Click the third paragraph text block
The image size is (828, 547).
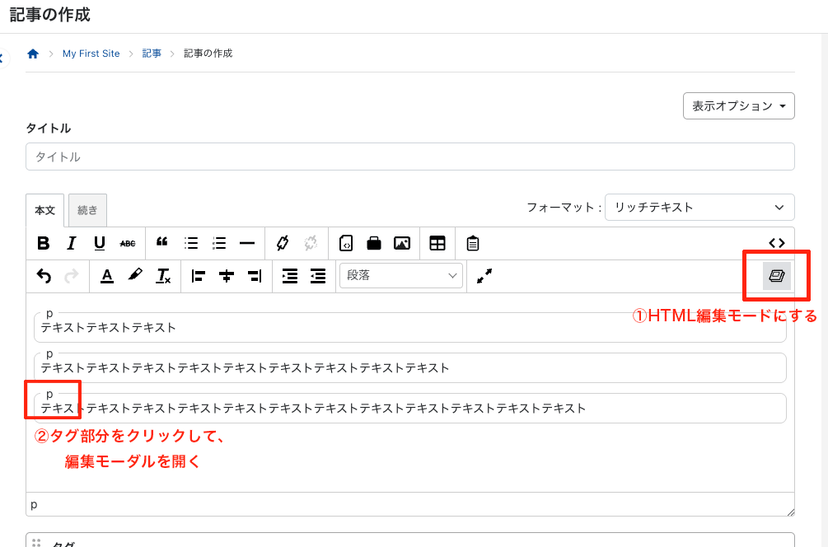click(410, 408)
